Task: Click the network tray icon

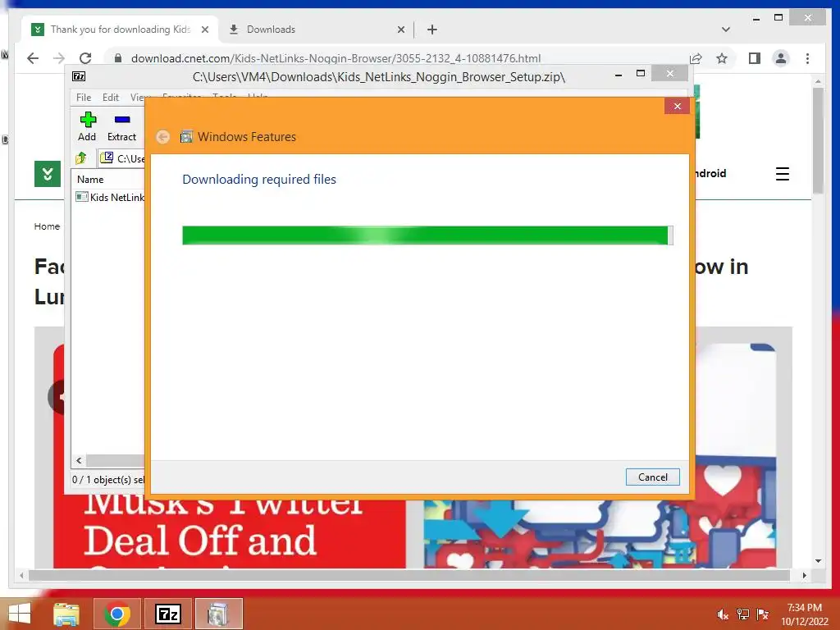Action: tap(742, 614)
